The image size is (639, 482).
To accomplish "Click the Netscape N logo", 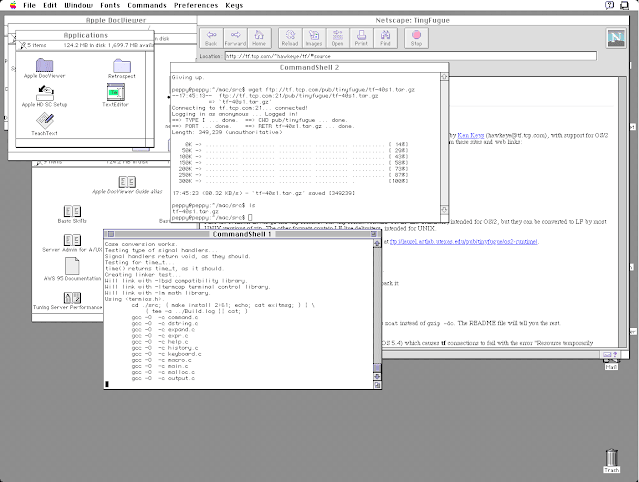I will (616, 39).
